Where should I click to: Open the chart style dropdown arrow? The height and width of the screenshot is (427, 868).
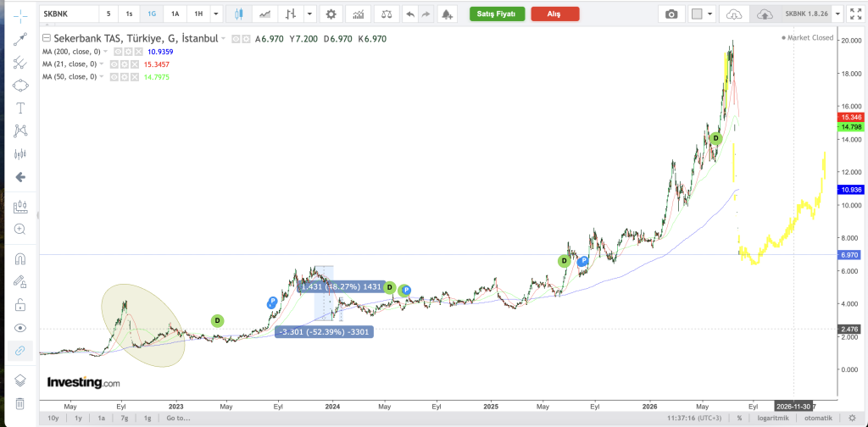coord(310,14)
